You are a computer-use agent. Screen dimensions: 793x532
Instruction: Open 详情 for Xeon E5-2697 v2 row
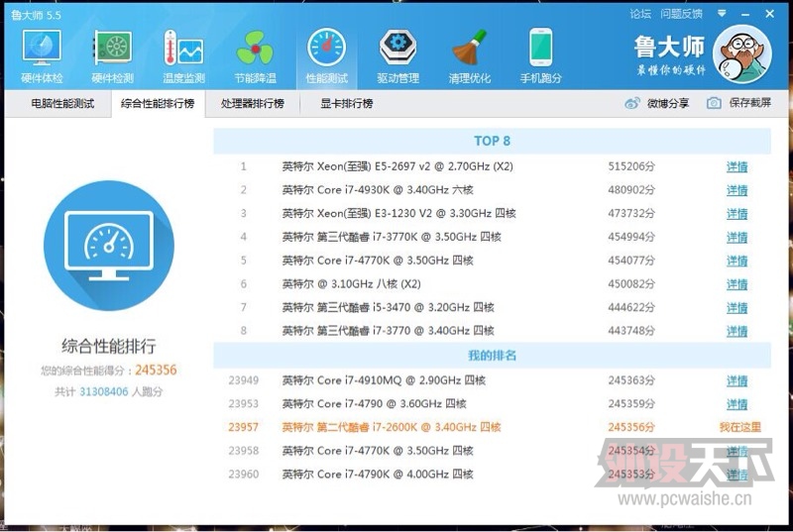coord(736,166)
